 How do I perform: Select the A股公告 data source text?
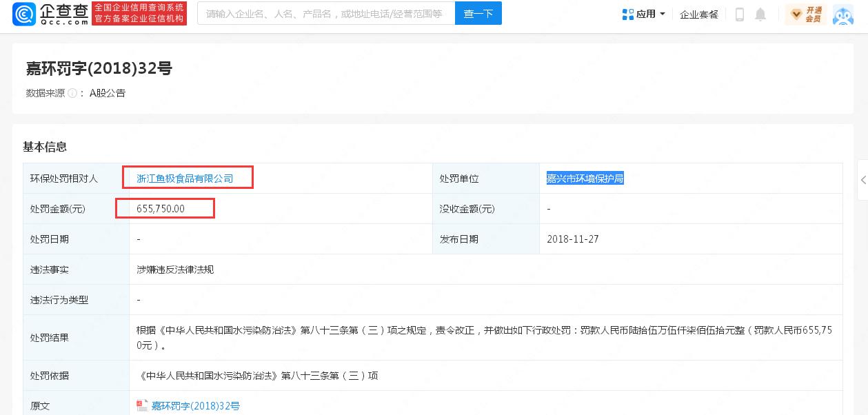point(108,93)
